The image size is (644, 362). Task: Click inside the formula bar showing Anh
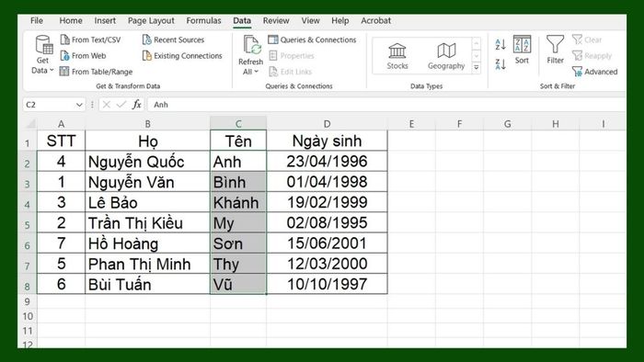(386, 105)
